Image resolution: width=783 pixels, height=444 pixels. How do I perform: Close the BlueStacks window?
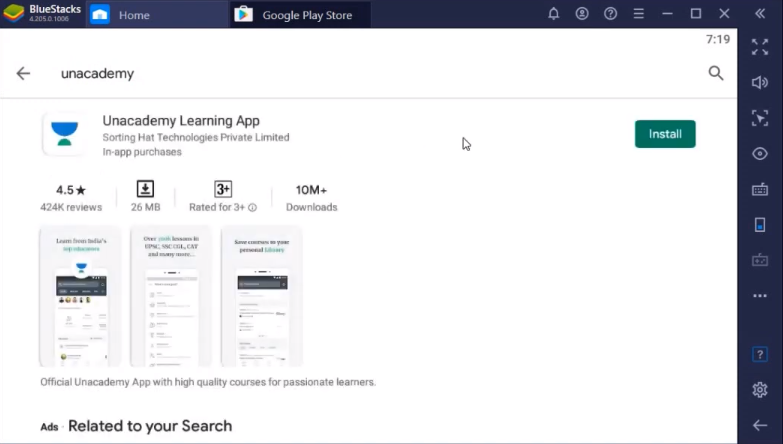pos(724,14)
